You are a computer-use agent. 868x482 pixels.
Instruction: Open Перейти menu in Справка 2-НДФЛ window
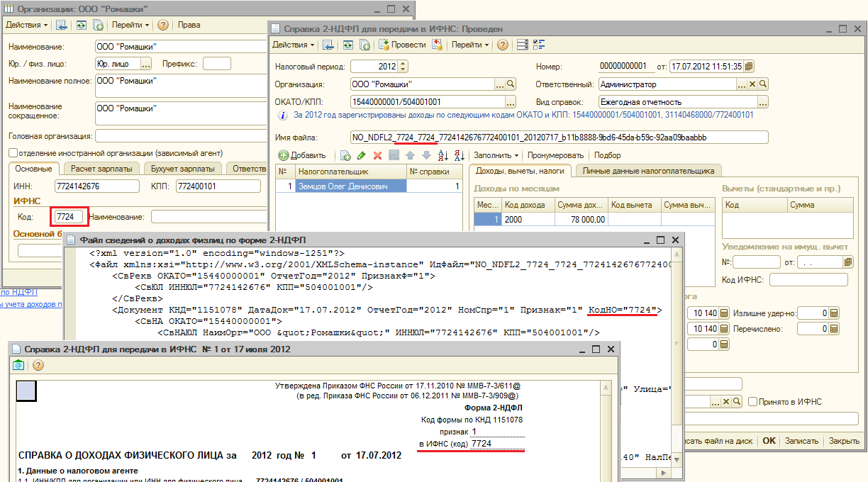click(470, 45)
